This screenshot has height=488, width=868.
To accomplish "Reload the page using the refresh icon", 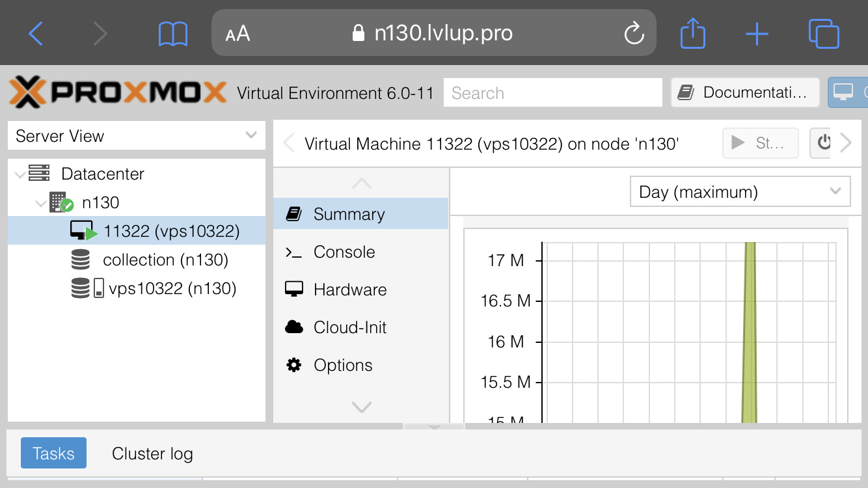I will click(x=633, y=34).
